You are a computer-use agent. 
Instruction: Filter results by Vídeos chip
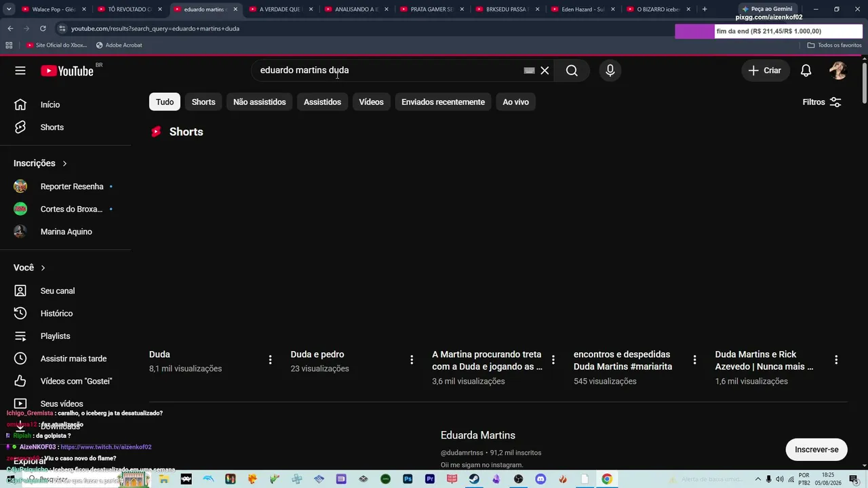pos(371,102)
